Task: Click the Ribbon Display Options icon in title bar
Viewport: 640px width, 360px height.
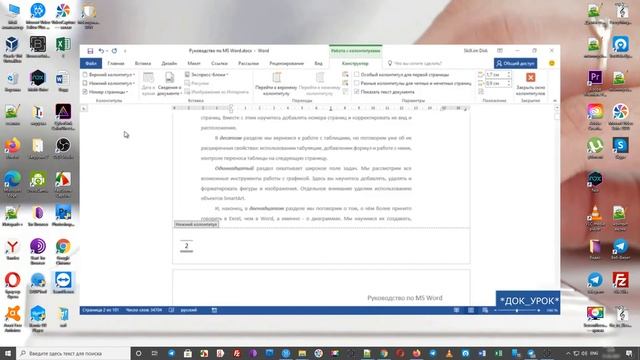Action: click(x=500, y=51)
